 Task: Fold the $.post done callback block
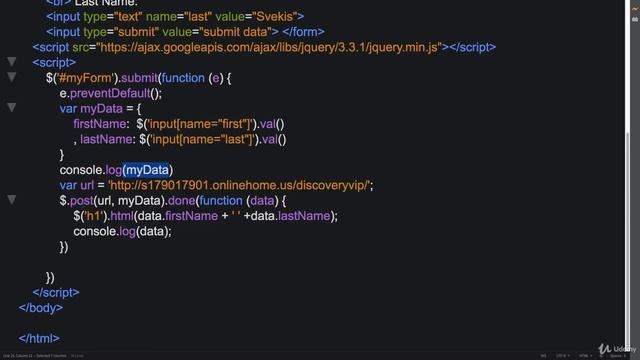(11, 200)
